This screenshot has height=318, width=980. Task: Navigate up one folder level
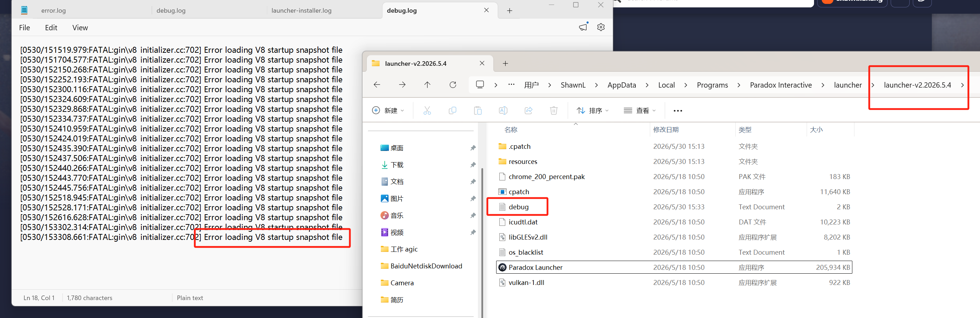(x=427, y=85)
